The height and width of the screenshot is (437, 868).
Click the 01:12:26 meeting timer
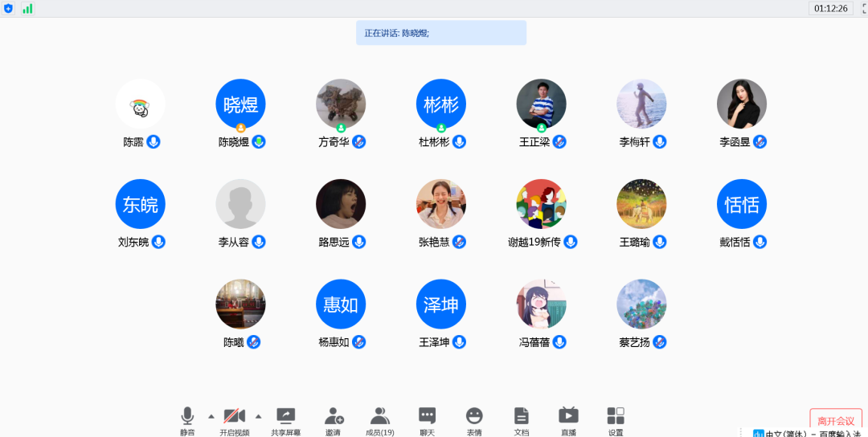(x=830, y=8)
